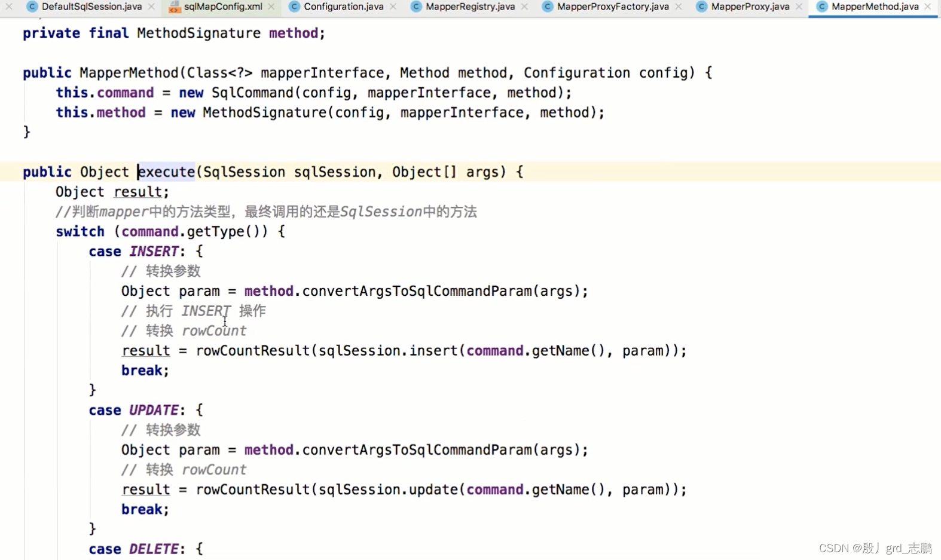Click the MethodSignature type in field declaration

(x=198, y=33)
